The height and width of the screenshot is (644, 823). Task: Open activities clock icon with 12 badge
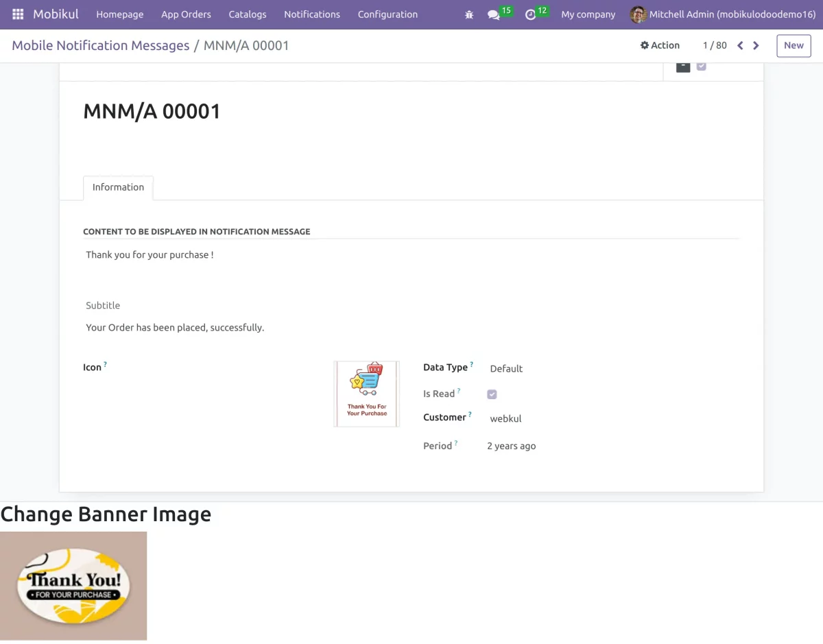pos(536,14)
